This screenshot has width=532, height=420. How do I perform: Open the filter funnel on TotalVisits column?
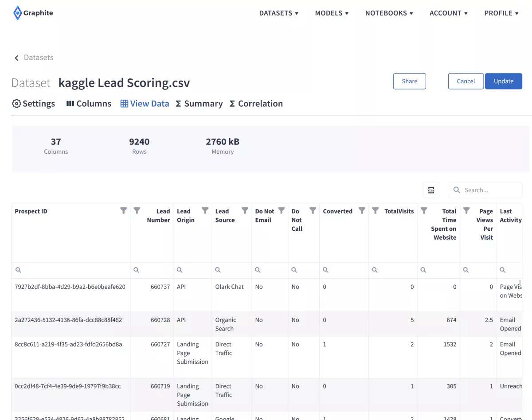[376, 211]
